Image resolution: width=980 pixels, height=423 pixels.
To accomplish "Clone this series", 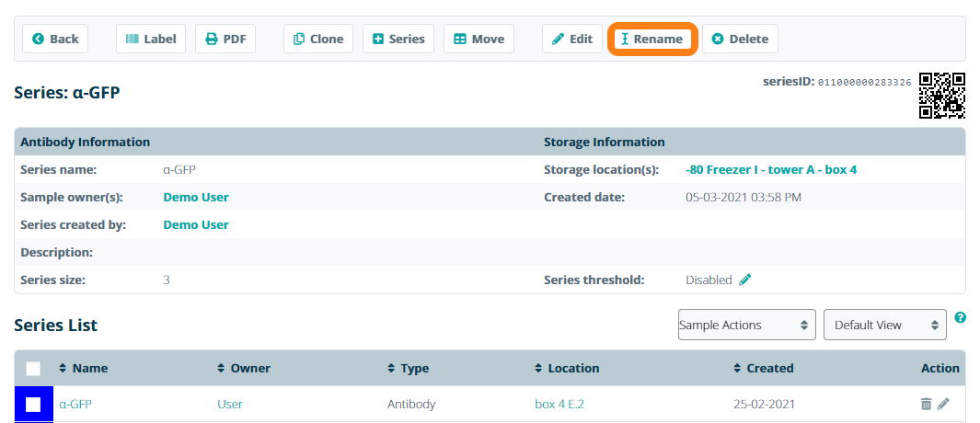I will tap(317, 39).
